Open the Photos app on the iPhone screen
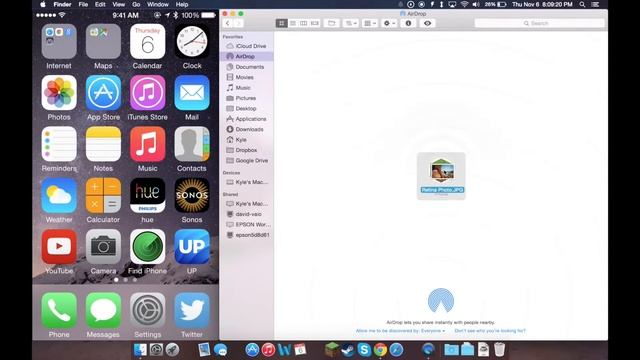The height and width of the screenshot is (360, 640). coord(59,93)
